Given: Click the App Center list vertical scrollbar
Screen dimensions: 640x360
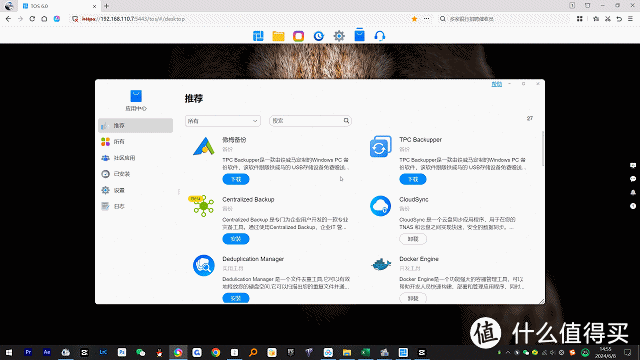Looking at the screenshot, I should pos(542,149).
